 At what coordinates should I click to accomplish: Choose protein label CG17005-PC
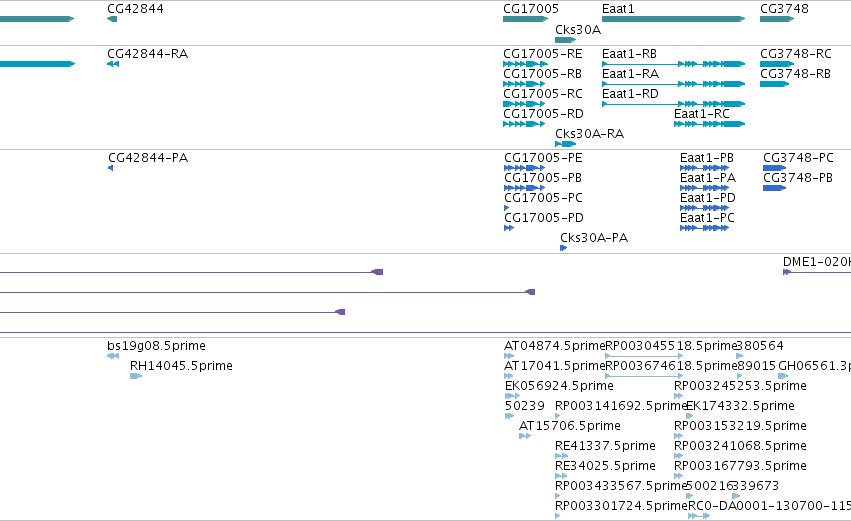543,198
